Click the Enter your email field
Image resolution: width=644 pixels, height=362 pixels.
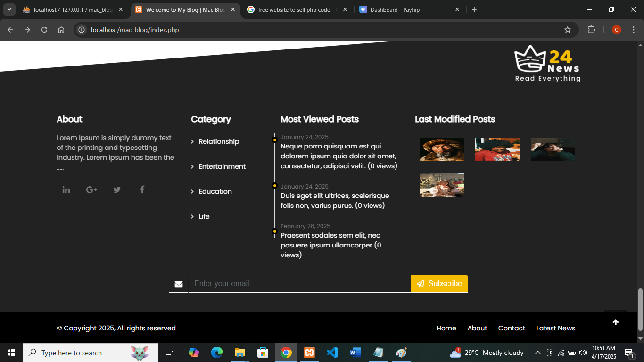tap(300, 284)
